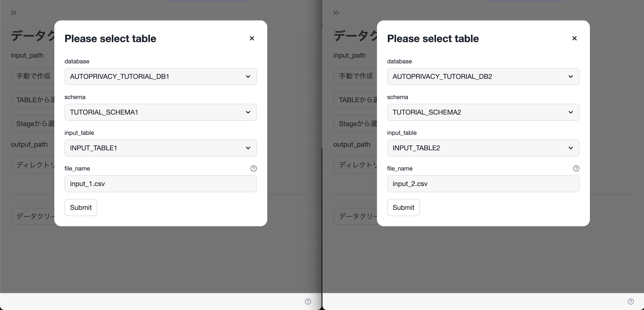Expand the INPUT_TABLE2 dropdown
The image size is (644, 310).
483,148
